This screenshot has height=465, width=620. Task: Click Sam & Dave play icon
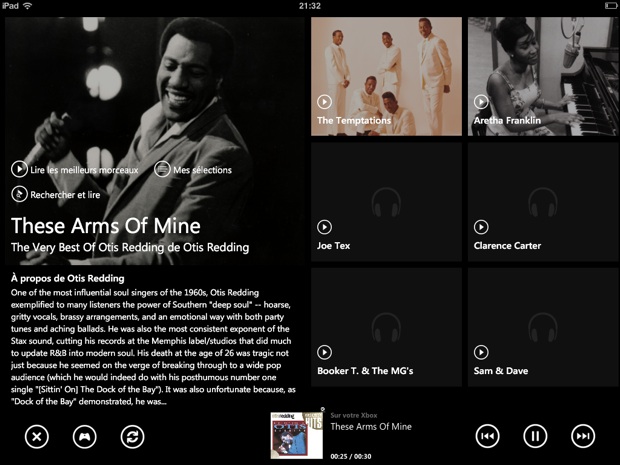point(481,352)
